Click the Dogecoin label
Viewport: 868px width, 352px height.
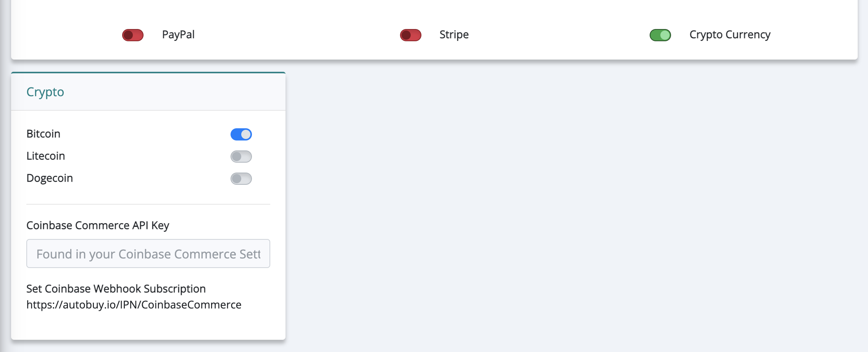(x=50, y=178)
